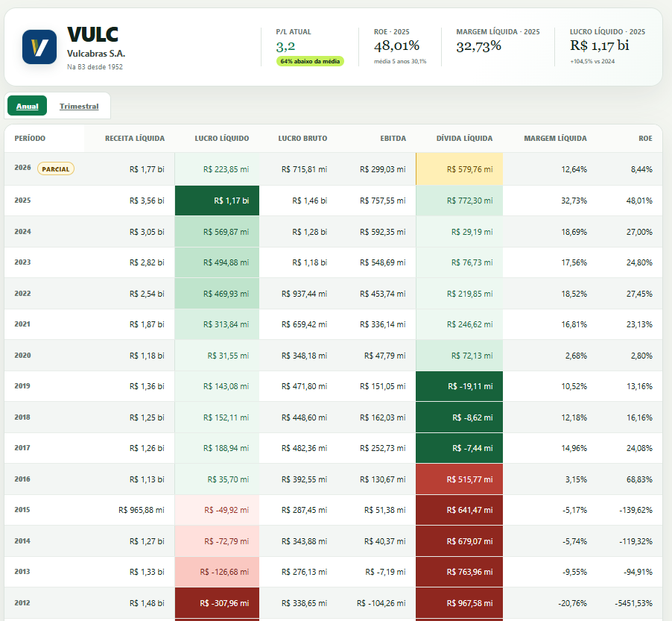Click lucro líquido cell 'R$ -49,92 mi'
The height and width of the screenshot is (621, 672).
217,510
